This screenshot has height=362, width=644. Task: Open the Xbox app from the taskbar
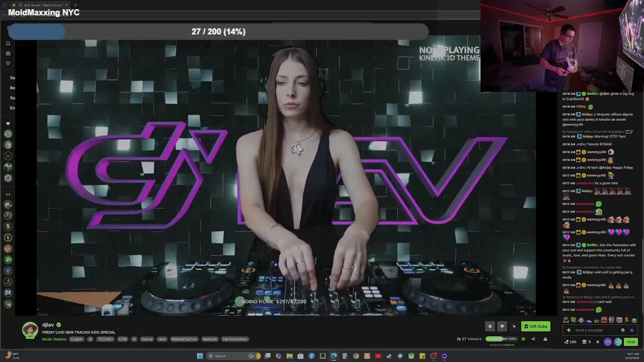tap(411, 356)
